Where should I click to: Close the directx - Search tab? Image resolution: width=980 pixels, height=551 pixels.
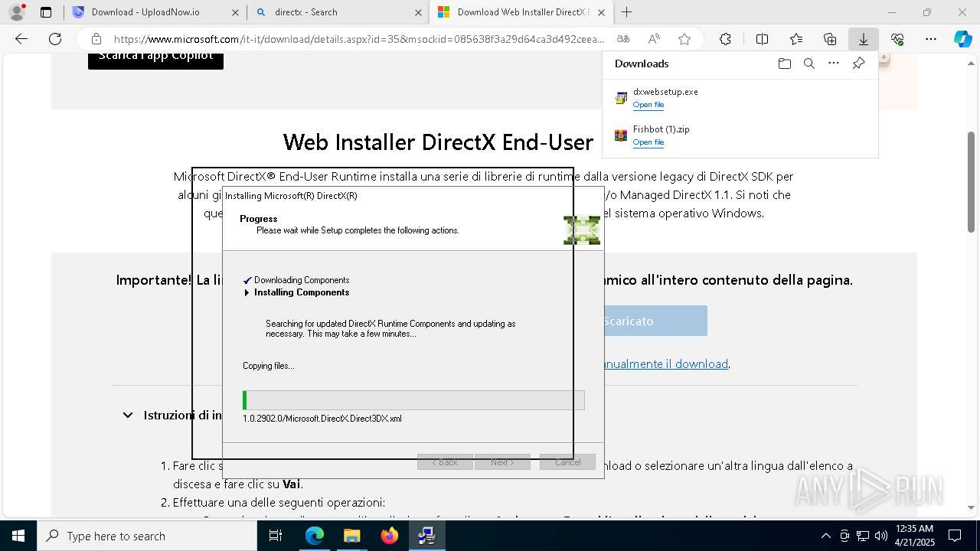418,12
